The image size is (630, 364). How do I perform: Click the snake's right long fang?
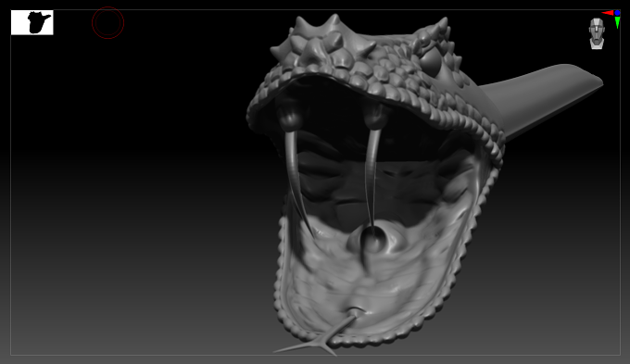tap(372, 177)
